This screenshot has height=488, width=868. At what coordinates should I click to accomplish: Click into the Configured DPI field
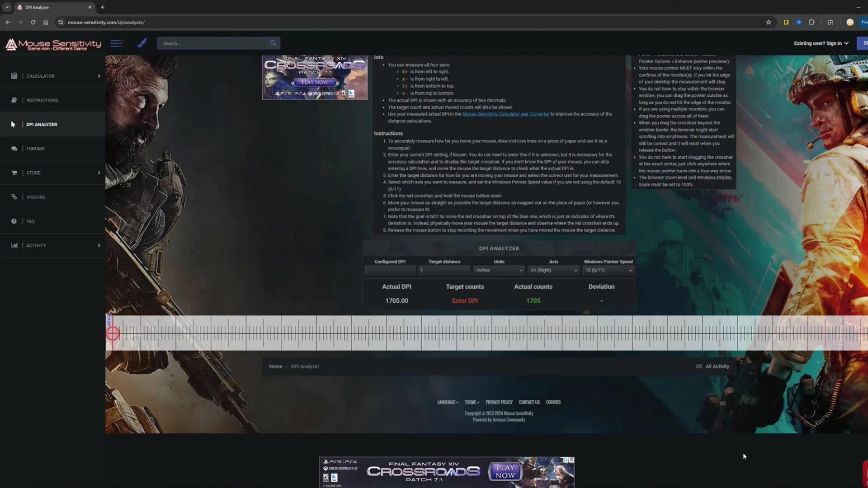(390, 270)
